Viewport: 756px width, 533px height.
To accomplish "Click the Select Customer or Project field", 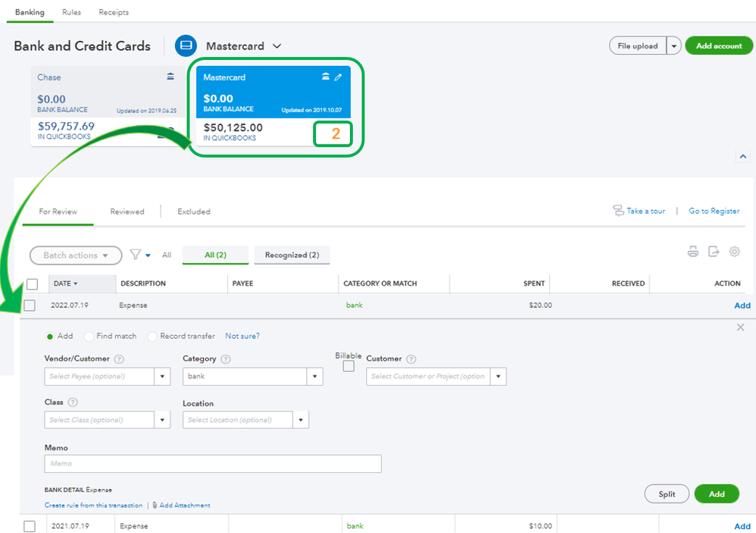I will [428, 376].
